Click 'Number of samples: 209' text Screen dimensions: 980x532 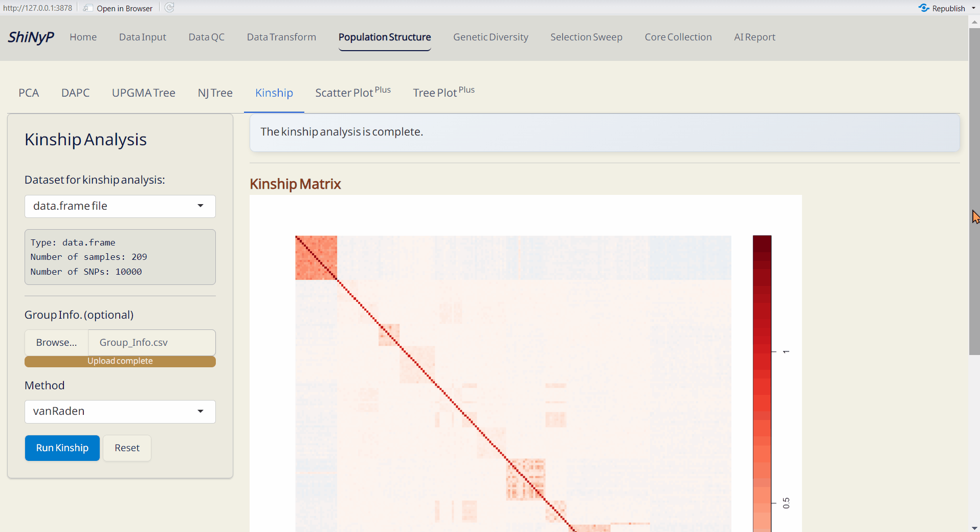pyautogui.click(x=89, y=257)
